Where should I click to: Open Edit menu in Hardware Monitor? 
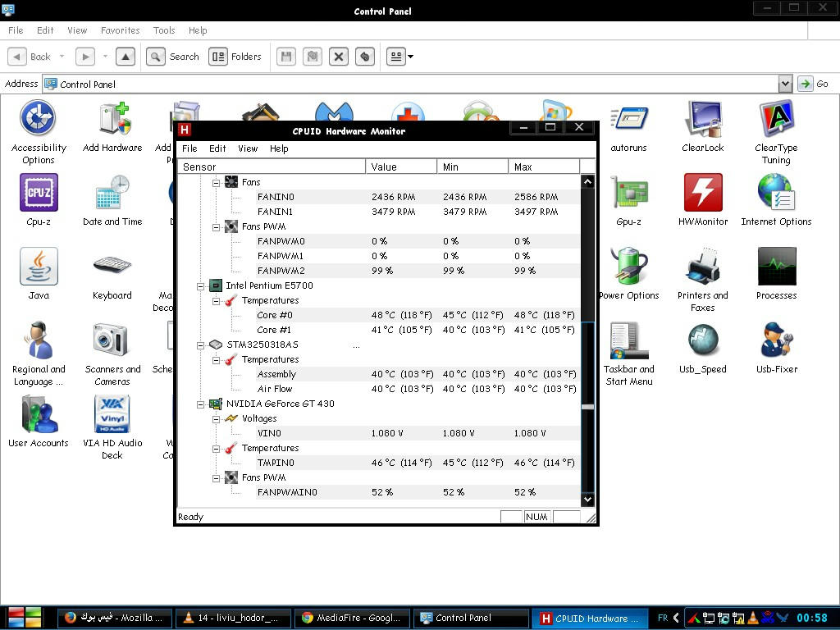tap(217, 148)
